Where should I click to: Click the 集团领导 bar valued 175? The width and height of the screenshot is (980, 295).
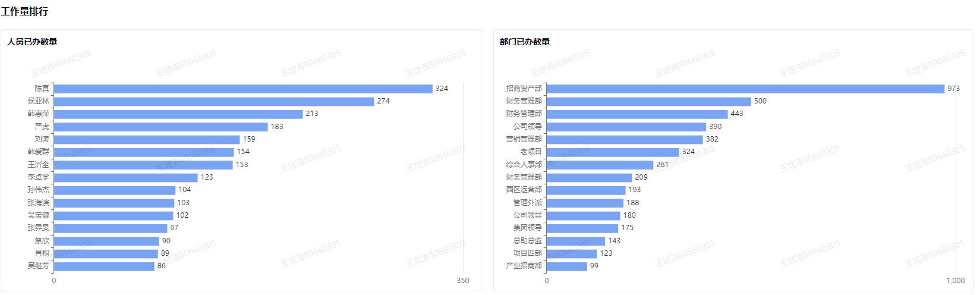point(582,228)
